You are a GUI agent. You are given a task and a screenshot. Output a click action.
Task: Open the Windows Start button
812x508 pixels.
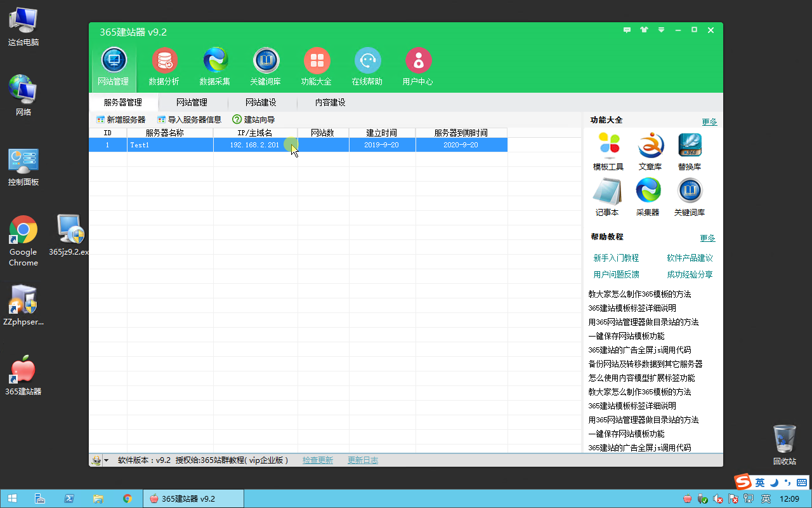tap(12, 498)
